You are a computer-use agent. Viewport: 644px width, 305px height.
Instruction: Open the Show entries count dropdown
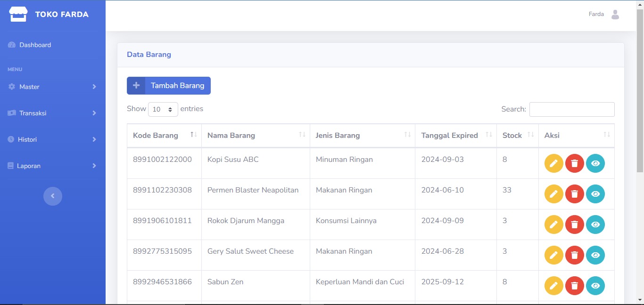pyautogui.click(x=163, y=109)
